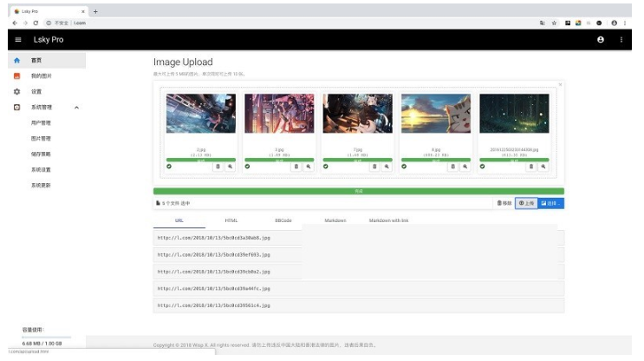The width and height of the screenshot is (644, 361).
Task: Zoom into the second uploaded image with its magnifier
Action: pos(309,166)
